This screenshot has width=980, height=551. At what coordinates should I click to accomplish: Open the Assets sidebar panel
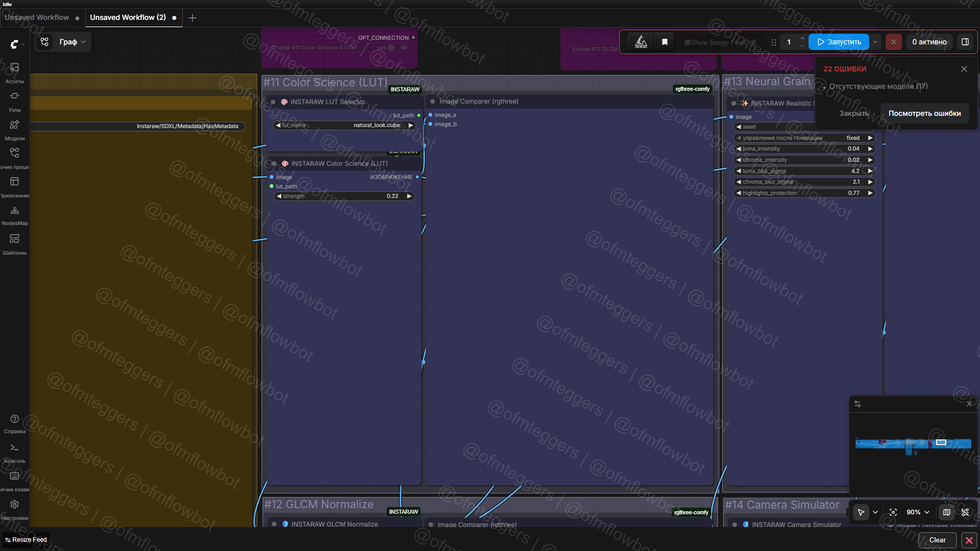(x=14, y=72)
